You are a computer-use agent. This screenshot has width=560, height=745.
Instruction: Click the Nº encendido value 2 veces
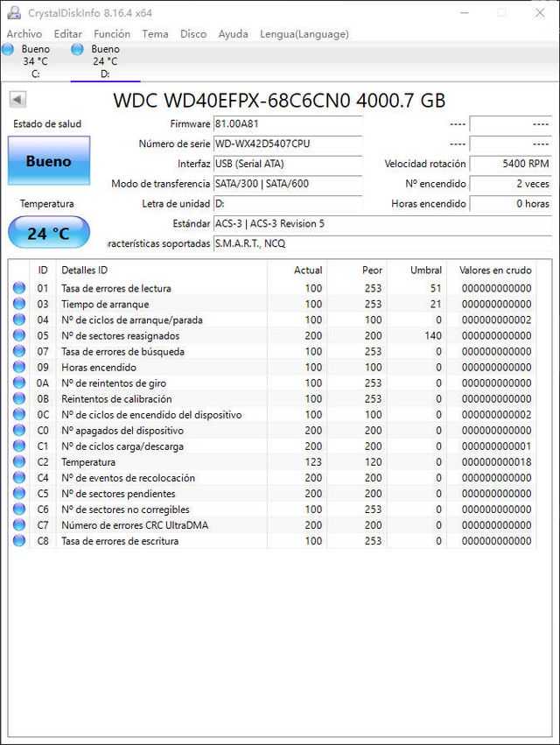click(511, 184)
